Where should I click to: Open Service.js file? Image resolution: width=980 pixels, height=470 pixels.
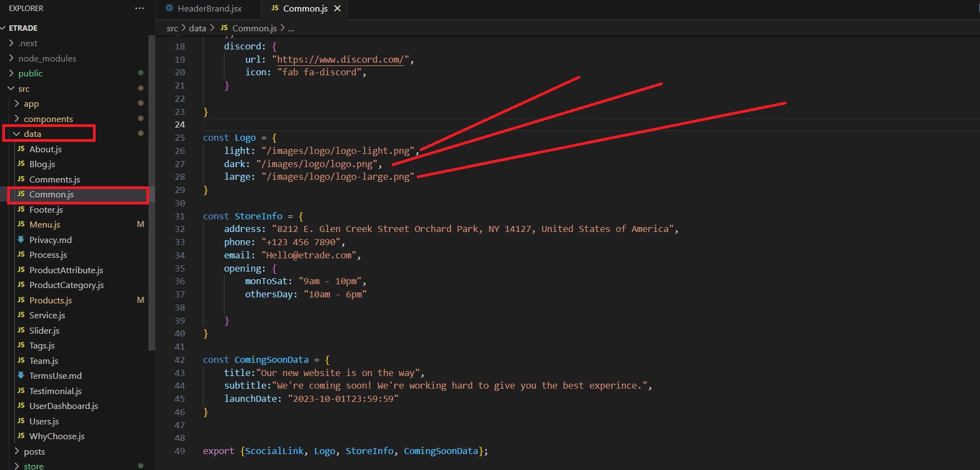point(47,315)
